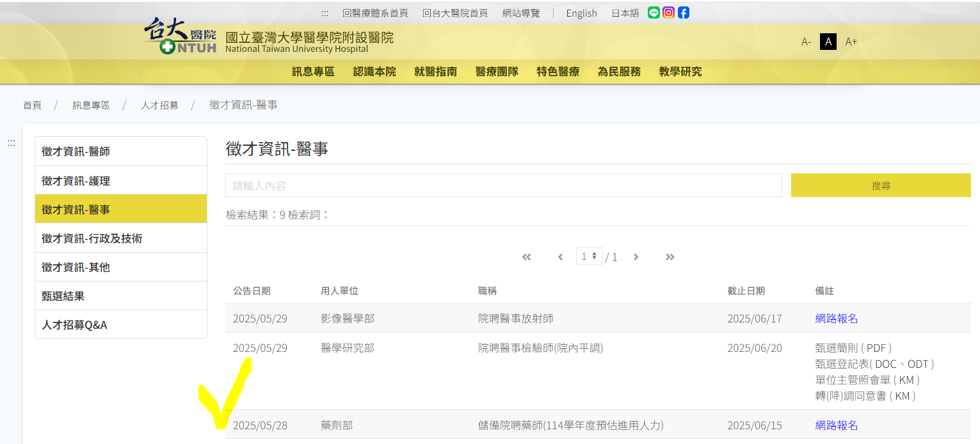Click announcement date 2025/05/28 cell

pyautogui.click(x=260, y=425)
